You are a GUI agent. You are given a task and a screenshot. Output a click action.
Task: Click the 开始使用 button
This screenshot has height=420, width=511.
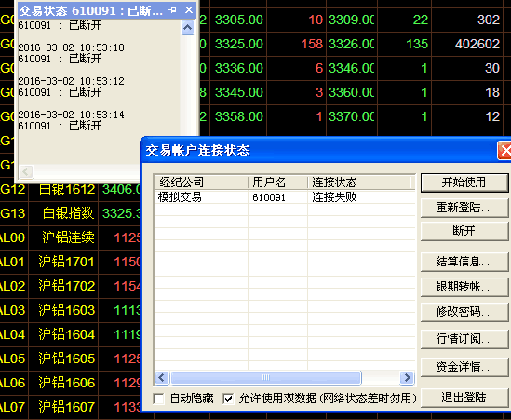click(464, 183)
